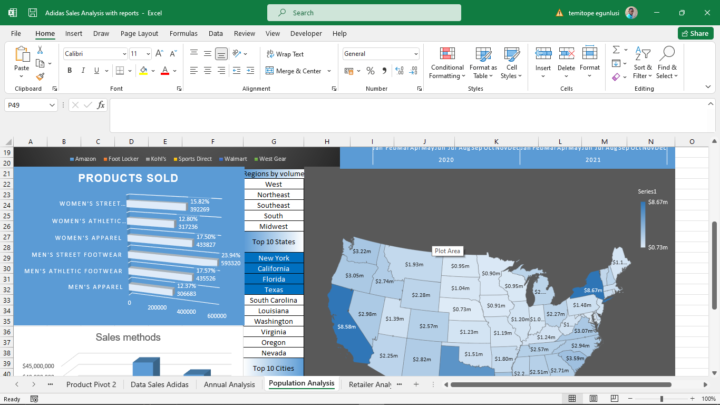Toggle Bold formatting
The image size is (720, 405).
click(68, 71)
